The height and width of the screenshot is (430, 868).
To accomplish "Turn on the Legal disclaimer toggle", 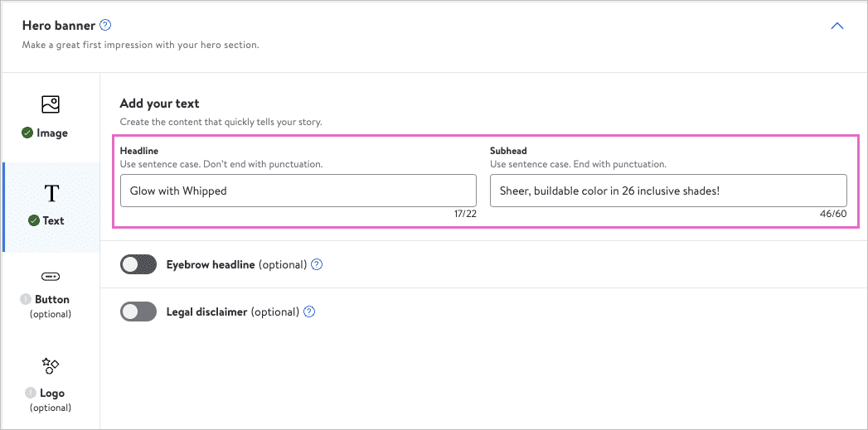I will [x=138, y=312].
